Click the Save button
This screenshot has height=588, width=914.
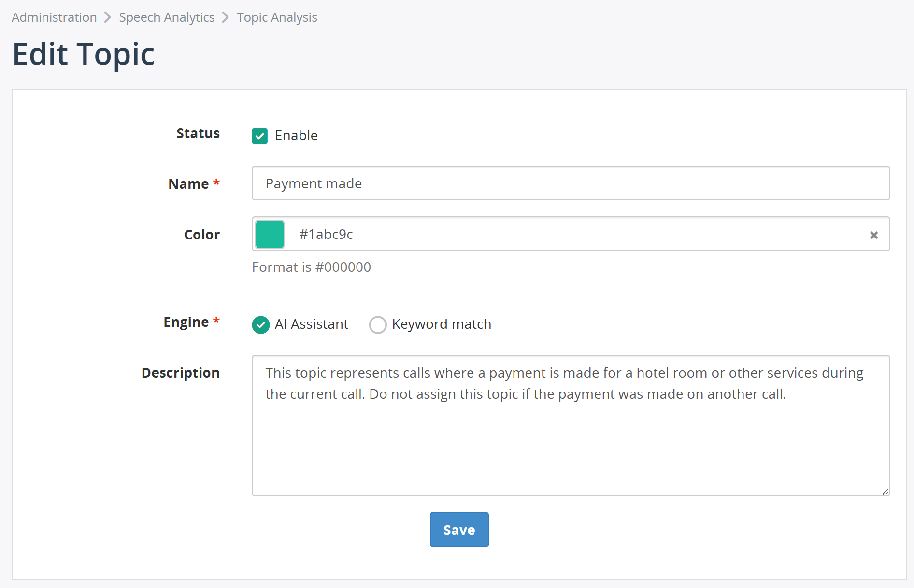(459, 530)
